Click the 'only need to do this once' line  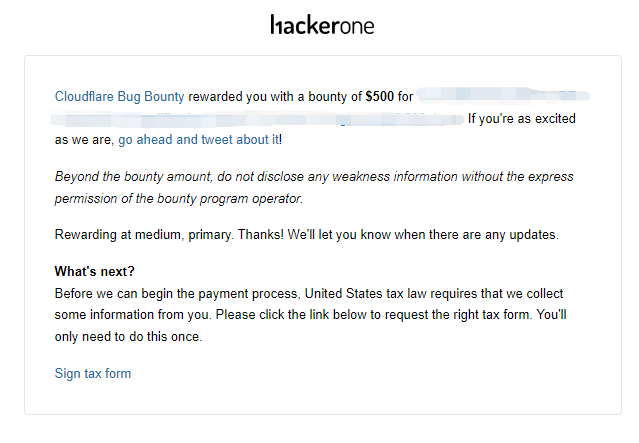pyautogui.click(x=128, y=337)
